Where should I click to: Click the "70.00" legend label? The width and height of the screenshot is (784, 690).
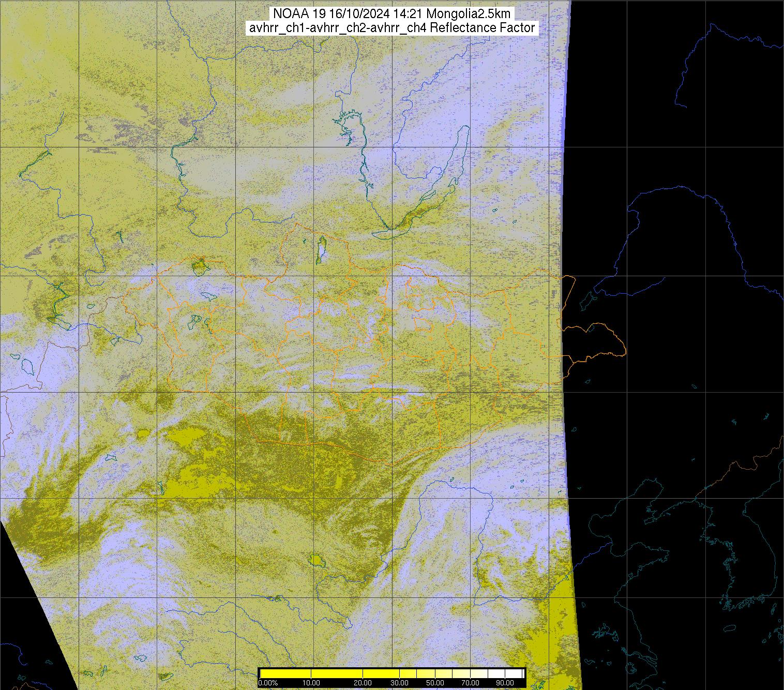click(x=470, y=683)
